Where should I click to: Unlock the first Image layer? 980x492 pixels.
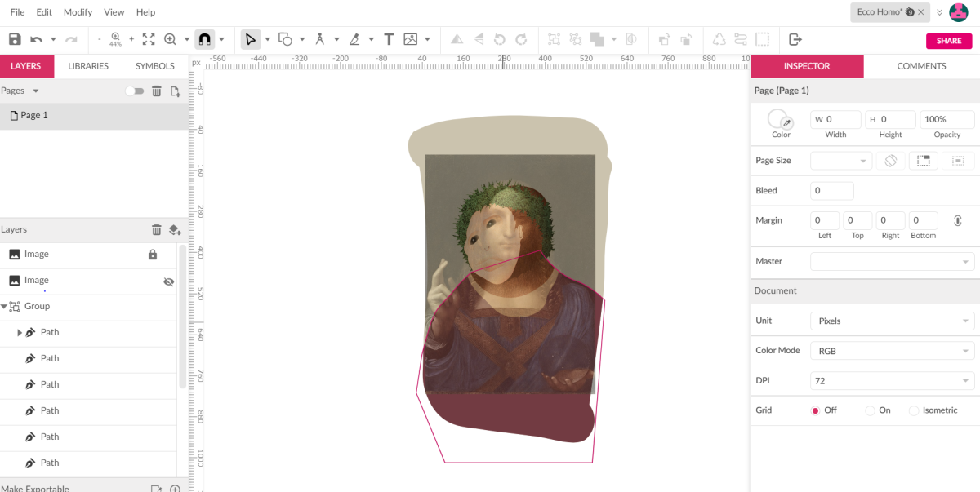tap(153, 255)
